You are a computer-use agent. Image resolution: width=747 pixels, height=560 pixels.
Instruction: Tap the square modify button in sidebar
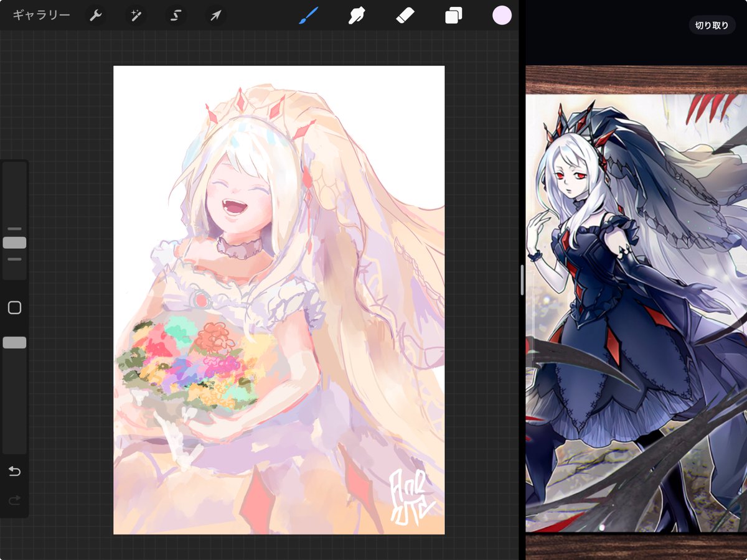click(x=14, y=307)
